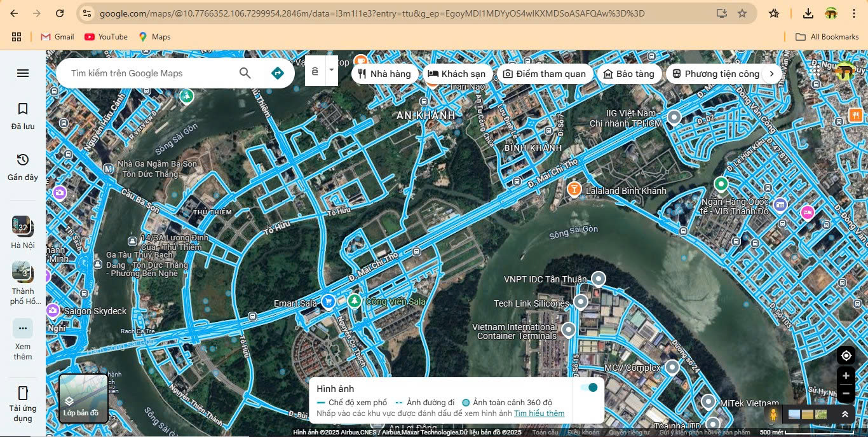This screenshot has height=437, width=868.
Task: Open directions with the blue arrow icon
Action: click(x=277, y=73)
